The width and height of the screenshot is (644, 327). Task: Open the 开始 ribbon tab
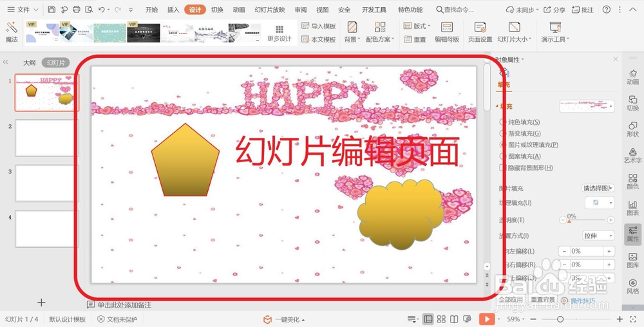coord(151,10)
